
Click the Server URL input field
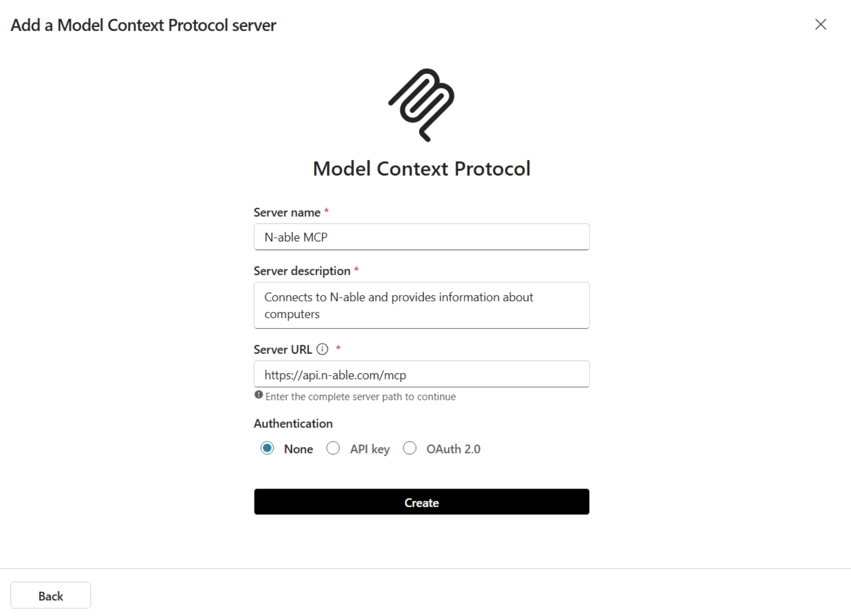pyautogui.click(x=421, y=374)
